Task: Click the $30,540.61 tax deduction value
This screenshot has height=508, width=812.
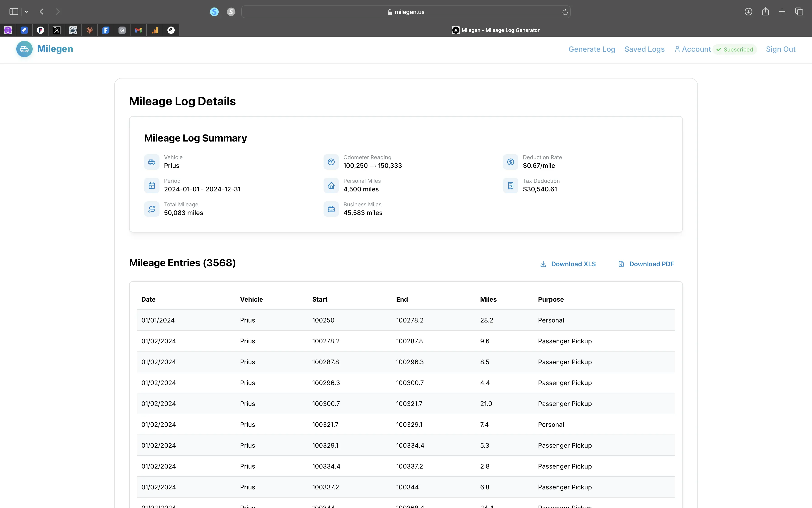Action: click(539, 189)
